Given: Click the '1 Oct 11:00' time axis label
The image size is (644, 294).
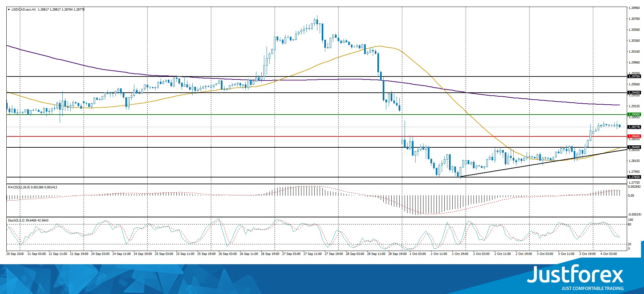Looking at the screenshot, I should click(439, 254).
